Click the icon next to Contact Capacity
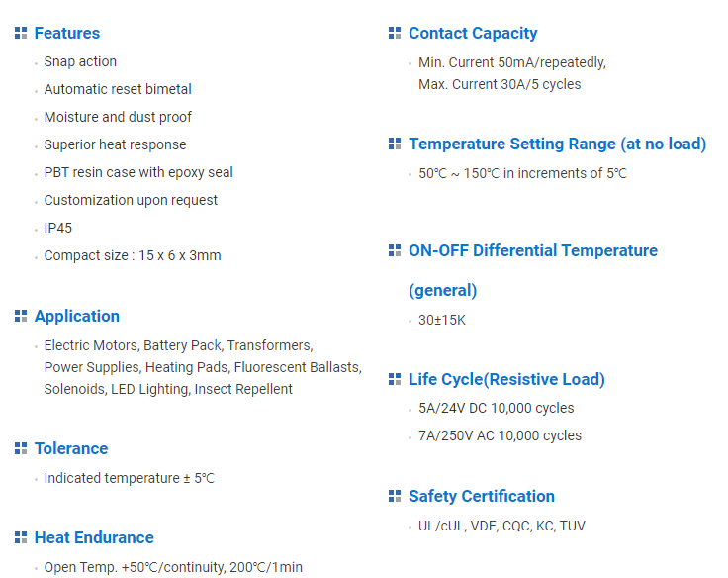Viewport: 728px width, 578px height. (395, 33)
